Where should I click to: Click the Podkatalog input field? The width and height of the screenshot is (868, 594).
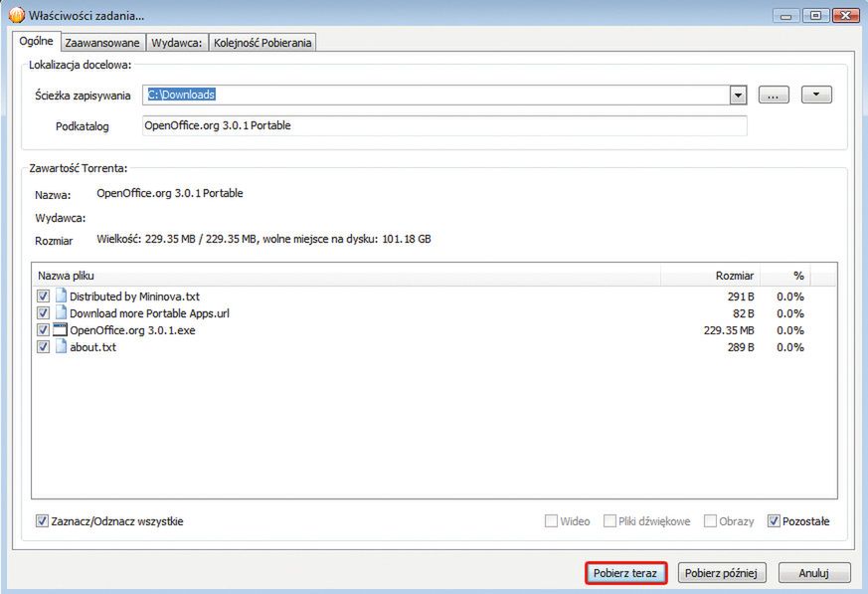(444, 125)
